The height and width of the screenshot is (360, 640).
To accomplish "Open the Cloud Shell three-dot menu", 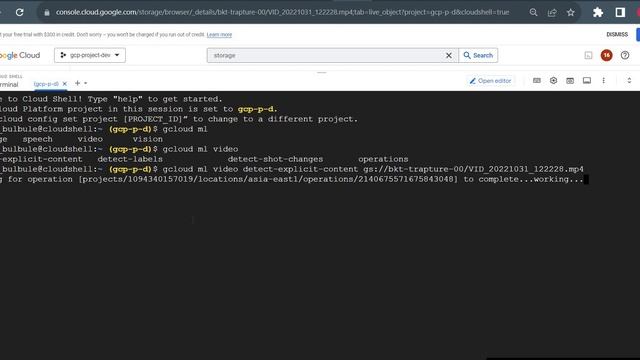I will [x=604, y=81].
